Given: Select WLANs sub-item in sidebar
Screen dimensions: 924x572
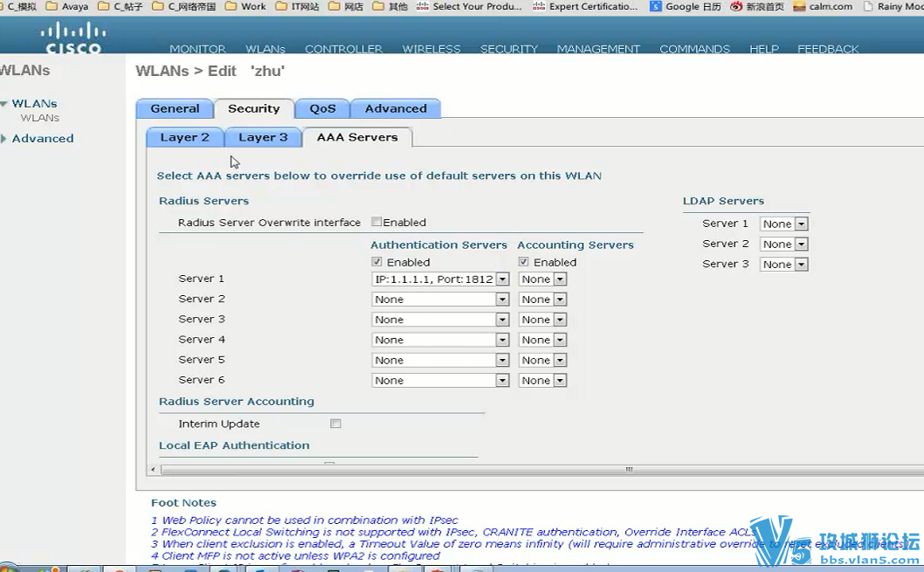Looking at the screenshot, I should (x=39, y=118).
